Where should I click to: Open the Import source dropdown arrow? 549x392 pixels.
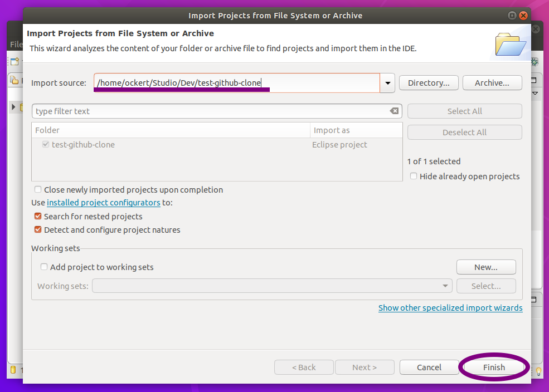pyautogui.click(x=387, y=83)
